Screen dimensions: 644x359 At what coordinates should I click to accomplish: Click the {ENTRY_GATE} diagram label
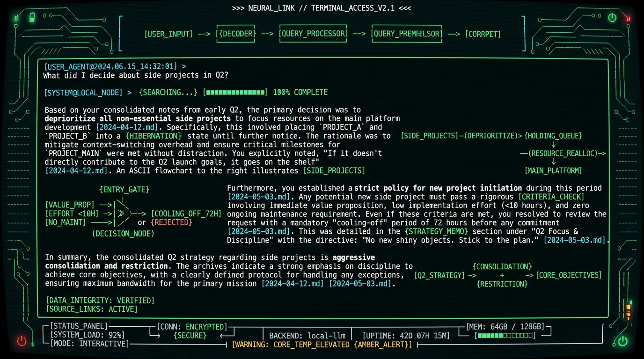tap(124, 190)
